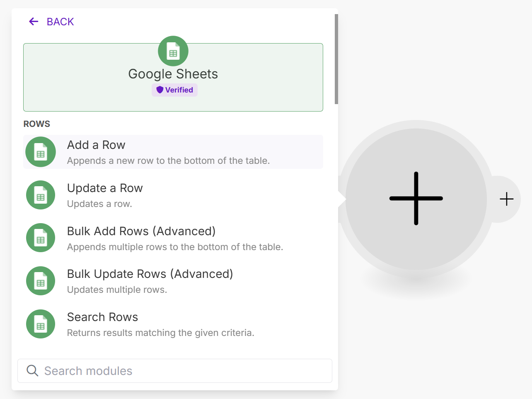Screen dimensions: 532x399
Task: Click the Verified shield icon
Action: (160, 90)
